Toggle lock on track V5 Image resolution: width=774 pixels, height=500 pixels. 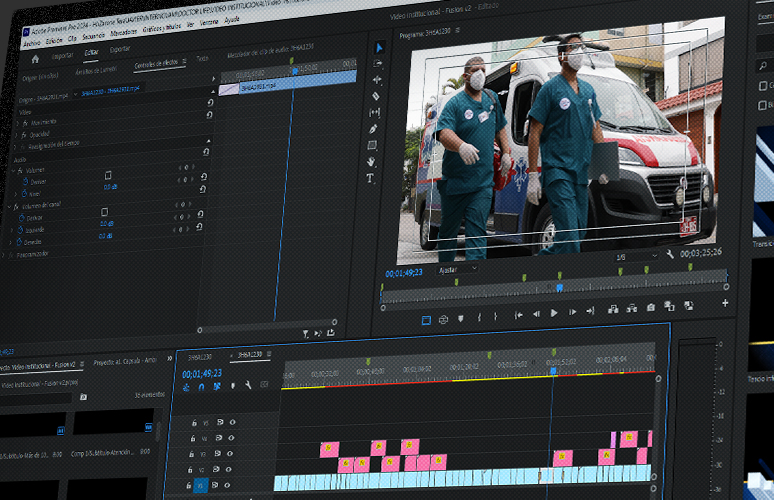194,423
